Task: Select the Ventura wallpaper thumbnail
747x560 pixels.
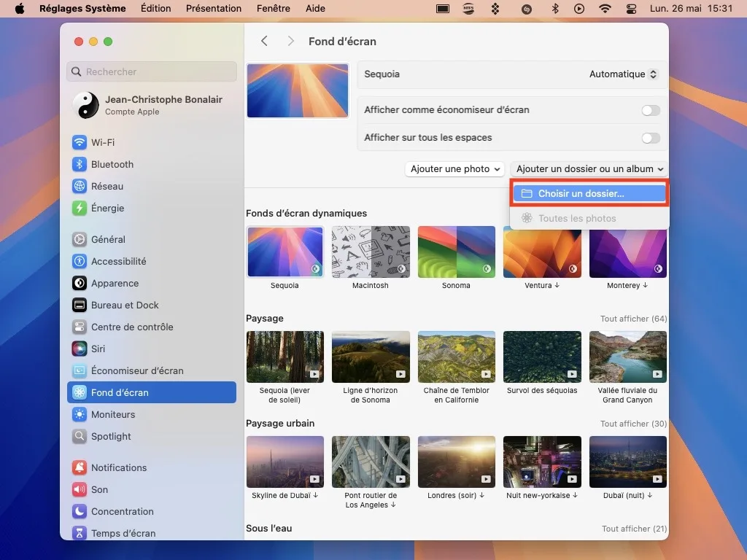Action: pyautogui.click(x=542, y=253)
